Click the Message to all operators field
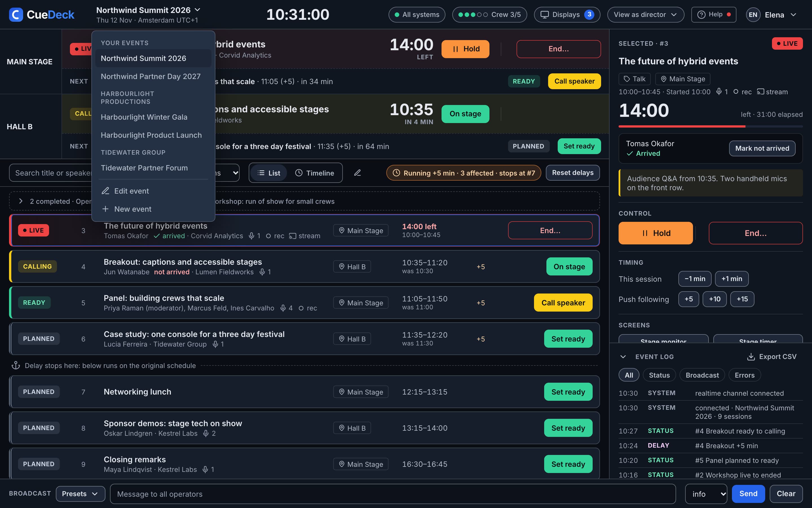This screenshot has width=812, height=508. 392,494
